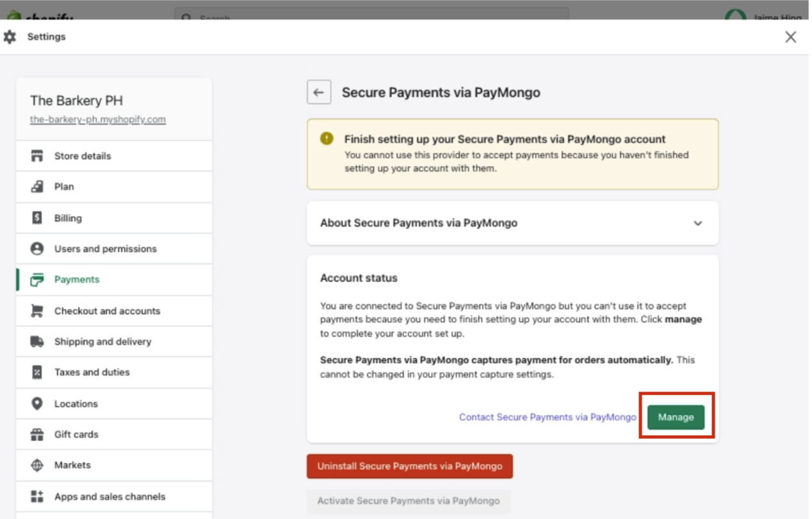The height and width of the screenshot is (519, 812).
Task: Click the Plan icon in sidebar
Action: tap(37, 186)
